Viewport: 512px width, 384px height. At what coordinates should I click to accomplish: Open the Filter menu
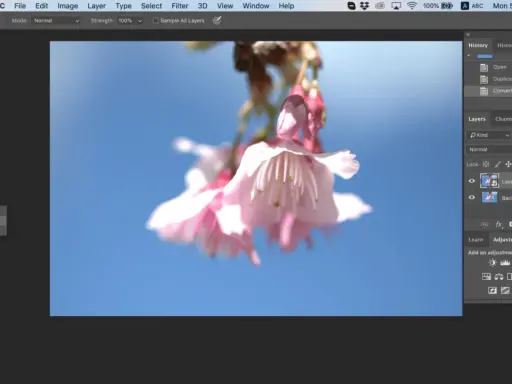[x=180, y=6]
